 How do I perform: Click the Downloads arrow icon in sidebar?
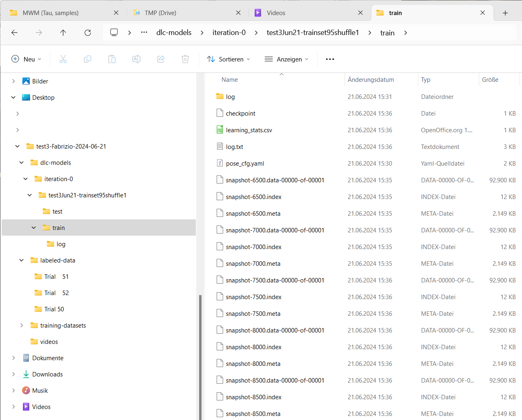click(x=26, y=374)
